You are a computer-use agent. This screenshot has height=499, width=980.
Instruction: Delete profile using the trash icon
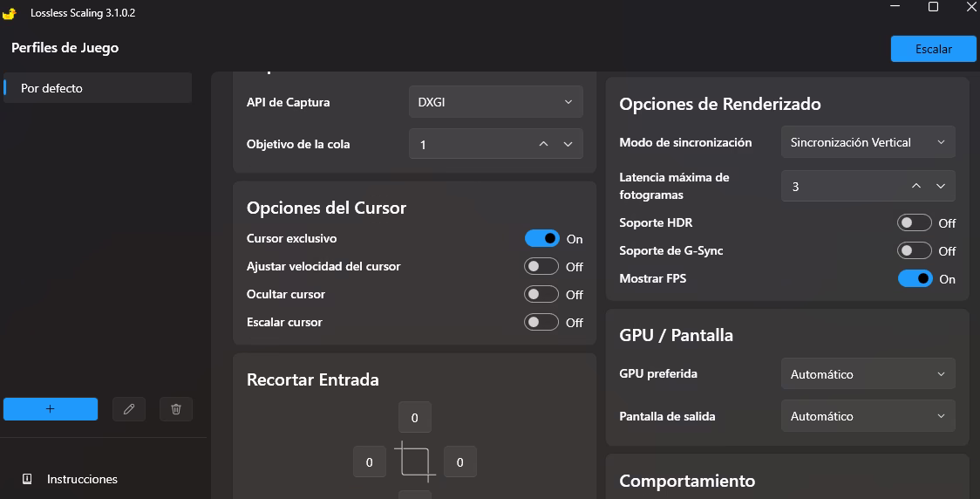pyautogui.click(x=176, y=409)
